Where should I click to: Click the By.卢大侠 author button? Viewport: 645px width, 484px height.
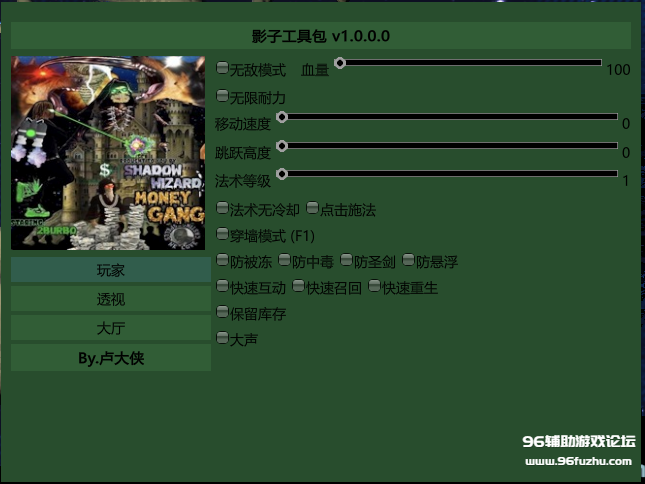(111, 358)
